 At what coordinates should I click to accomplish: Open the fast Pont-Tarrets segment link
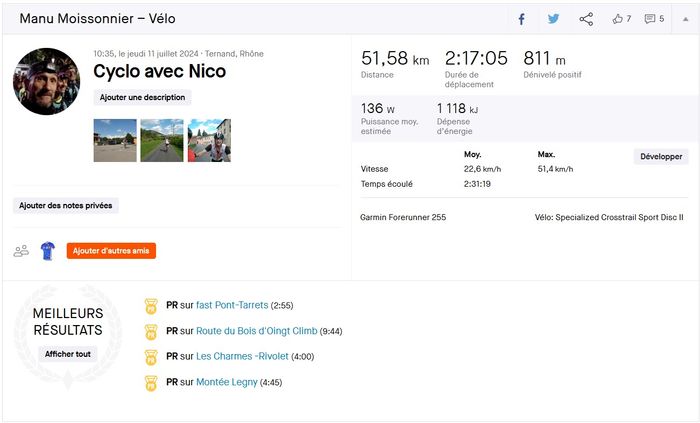[x=232, y=305]
